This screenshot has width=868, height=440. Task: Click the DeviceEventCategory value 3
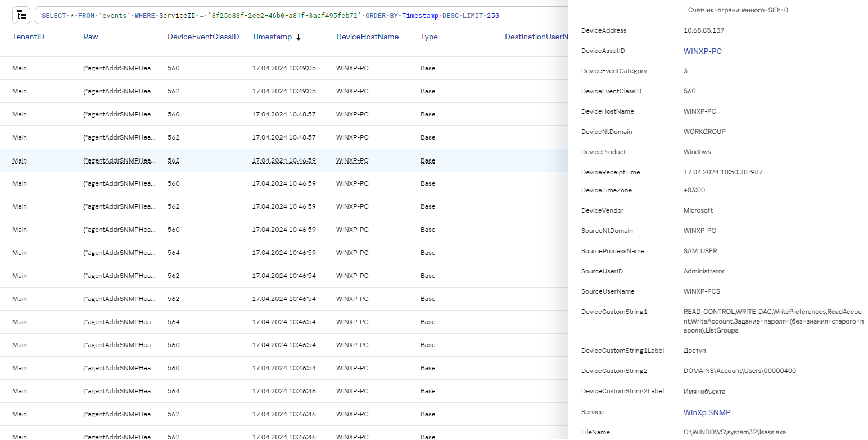pos(685,71)
